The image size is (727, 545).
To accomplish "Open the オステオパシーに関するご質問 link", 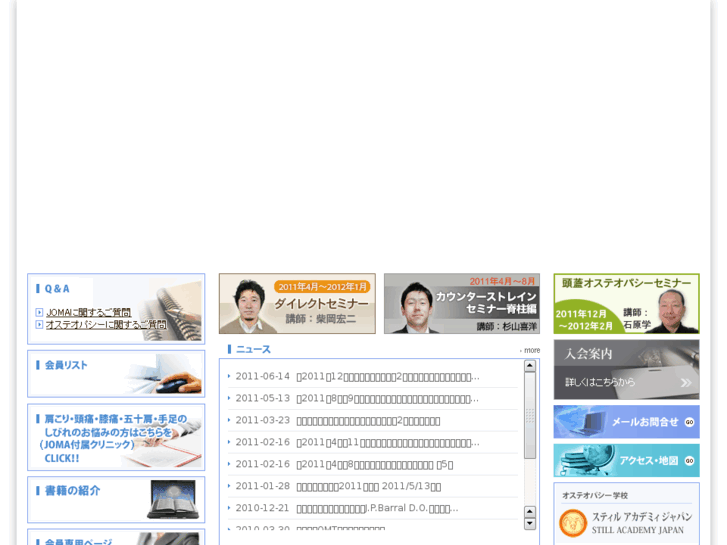I will tap(106, 325).
